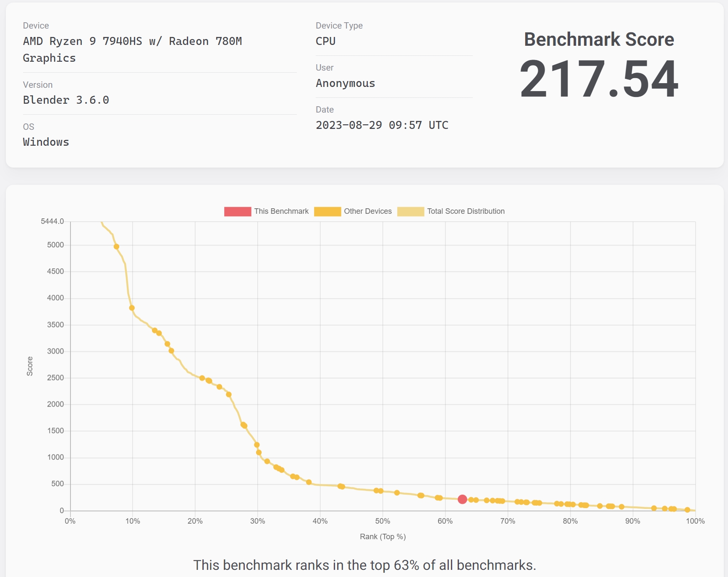
Task: Select the orange data point near 10% rank
Action: [132, 308]
